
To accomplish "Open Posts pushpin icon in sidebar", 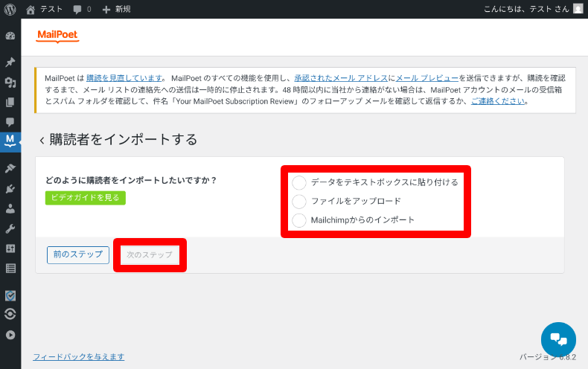I will tap(10, 62).
